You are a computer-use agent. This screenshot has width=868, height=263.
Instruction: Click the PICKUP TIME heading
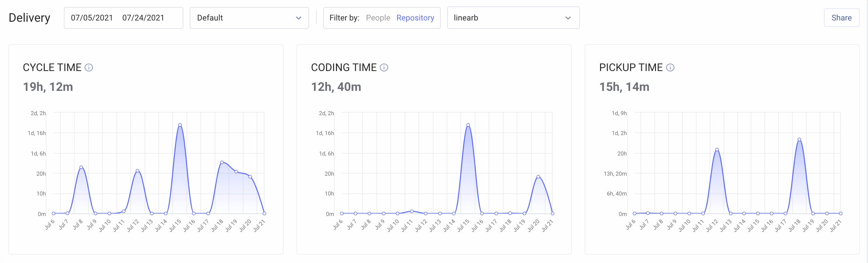pyautogui.click(x=631, y=68)
